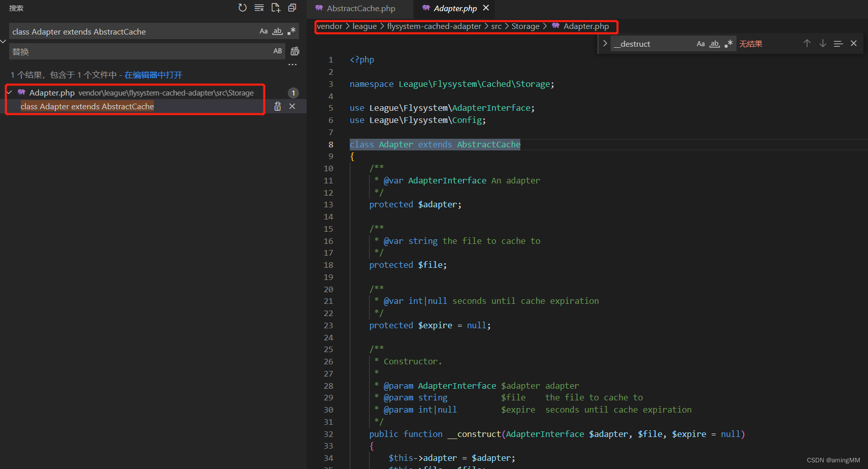
Task: Clear search results icon
Action: click(259, 8)
